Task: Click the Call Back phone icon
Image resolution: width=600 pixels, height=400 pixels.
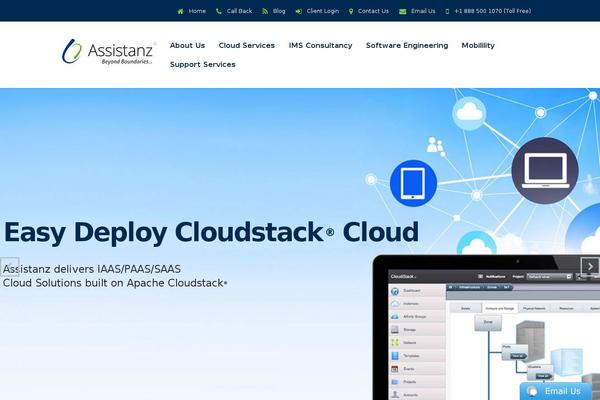Action: pos(219,11)
